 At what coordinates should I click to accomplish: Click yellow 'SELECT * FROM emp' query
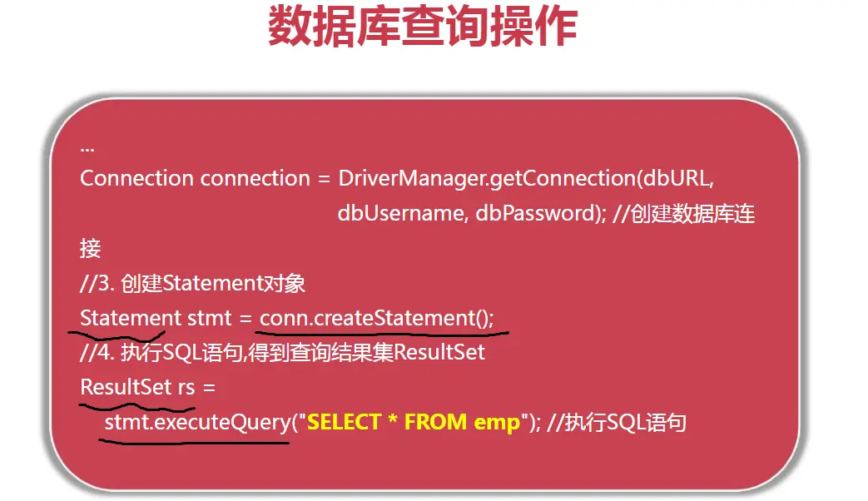click(x=414, y=423)
